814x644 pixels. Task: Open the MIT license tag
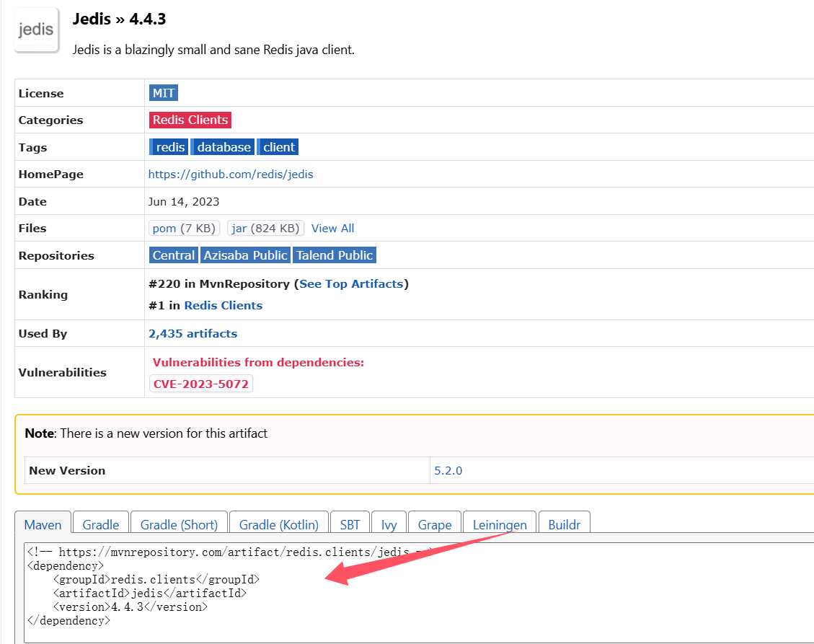[164, 93]
